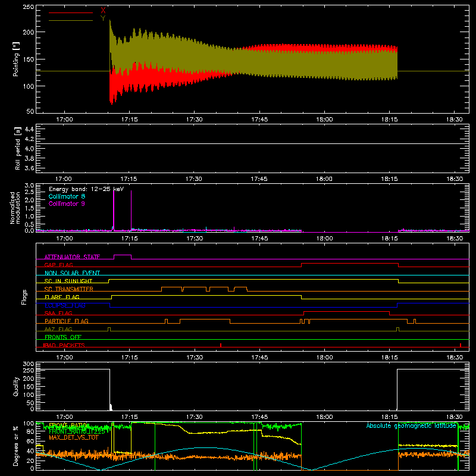Click 'Absolute geomagnetic latitude' legend text

tap(411, 425)
